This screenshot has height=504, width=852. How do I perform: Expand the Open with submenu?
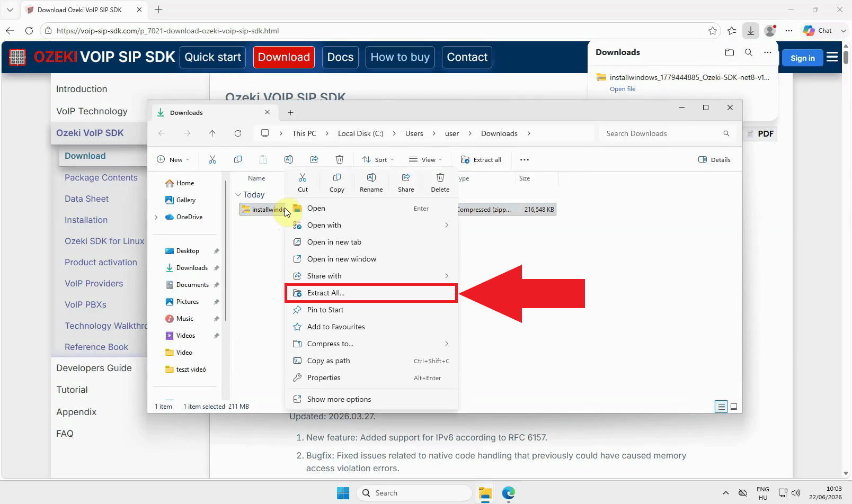tap(447, 225)
